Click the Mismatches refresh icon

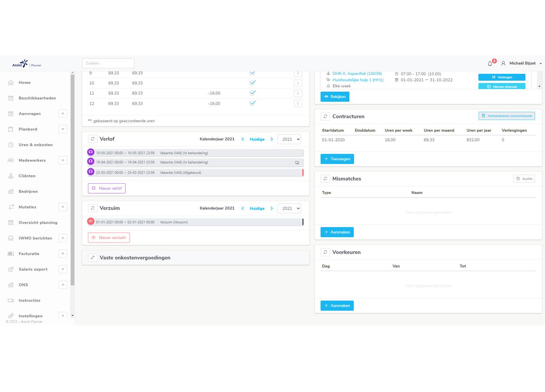325,179
